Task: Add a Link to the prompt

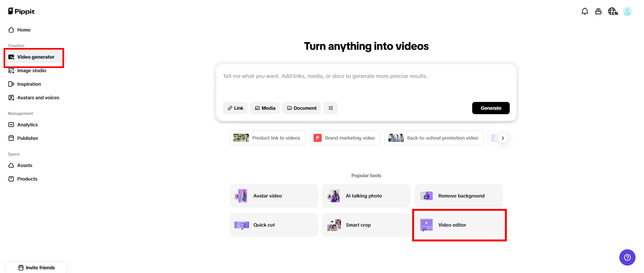Action: [x=235, y=108]
